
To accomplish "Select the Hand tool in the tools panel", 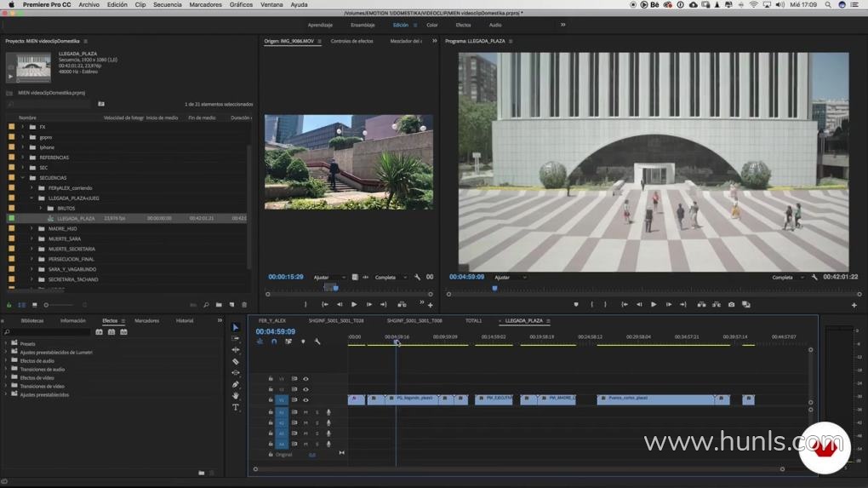I will click(236, 396).
